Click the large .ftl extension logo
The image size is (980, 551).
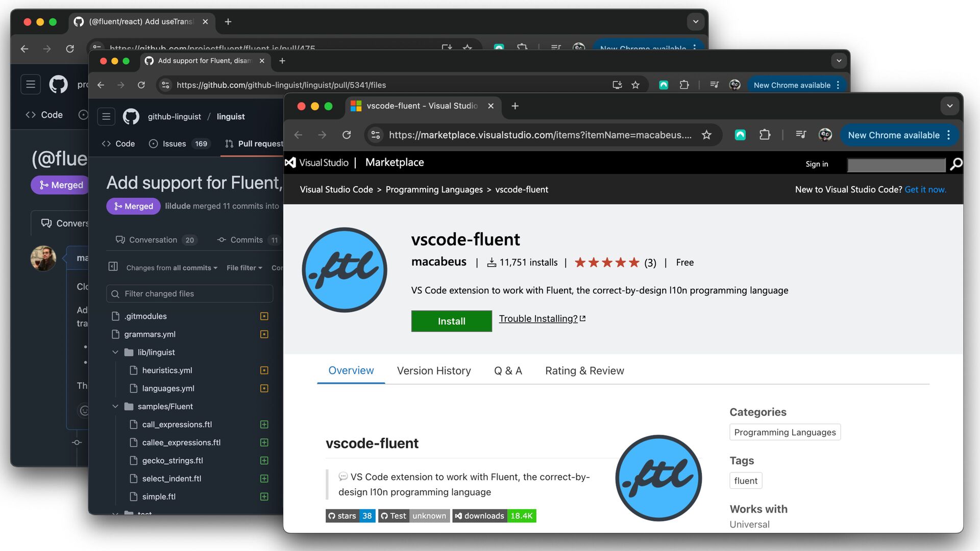coord(345,270)
